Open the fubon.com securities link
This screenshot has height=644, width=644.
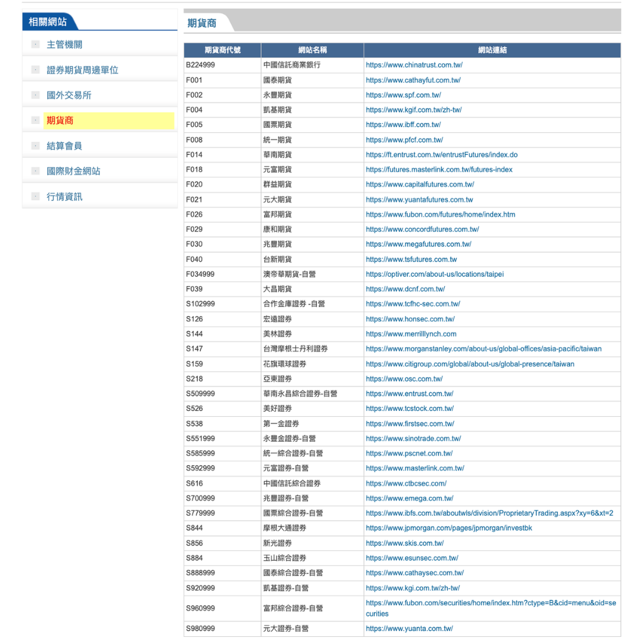(x=491, y=608)
